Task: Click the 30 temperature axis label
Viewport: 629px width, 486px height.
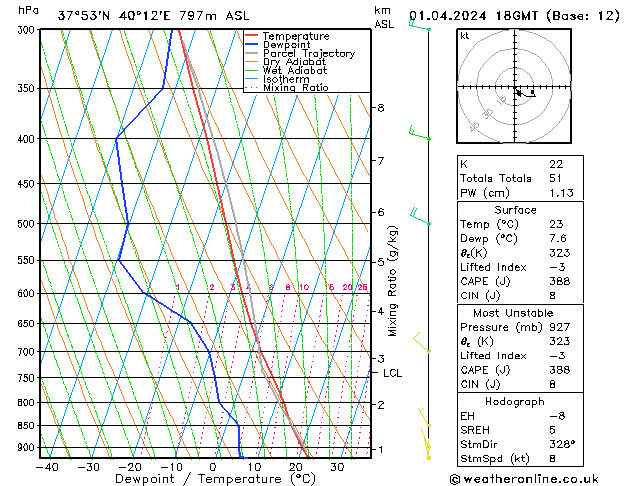Action: pyautogui.click(x=337, y=468)
